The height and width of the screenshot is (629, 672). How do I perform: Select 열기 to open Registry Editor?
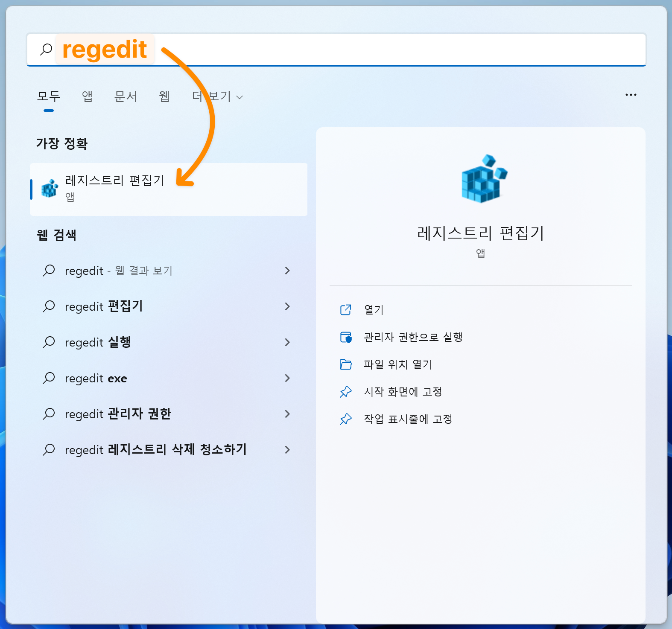(374, 310)
